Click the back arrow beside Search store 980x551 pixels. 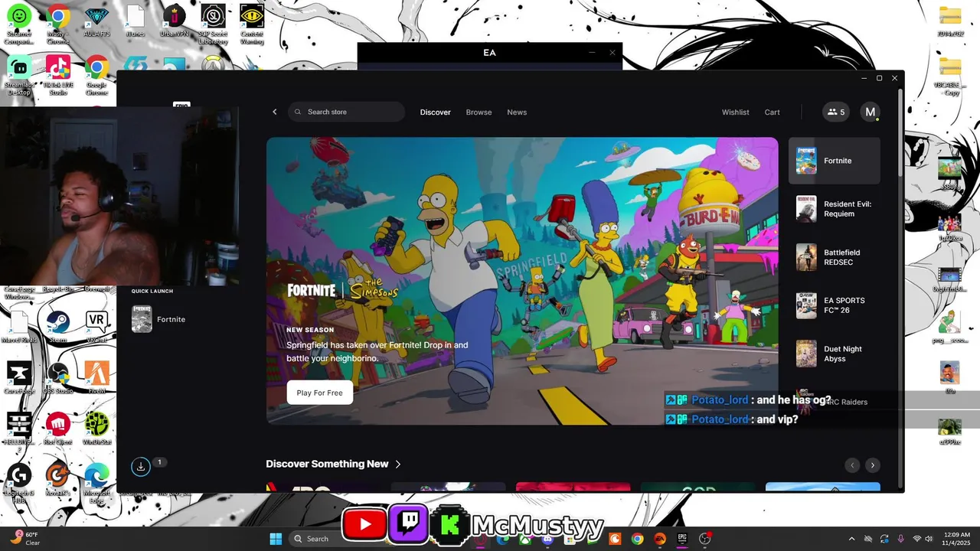point(275,112)
